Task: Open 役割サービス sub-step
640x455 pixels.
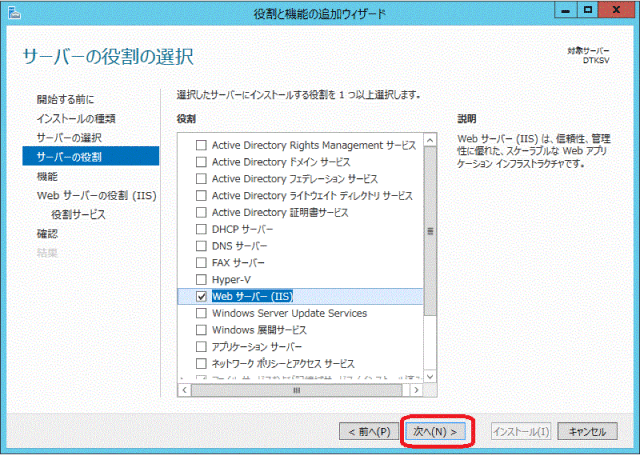Action: click(x=78, y=214)
